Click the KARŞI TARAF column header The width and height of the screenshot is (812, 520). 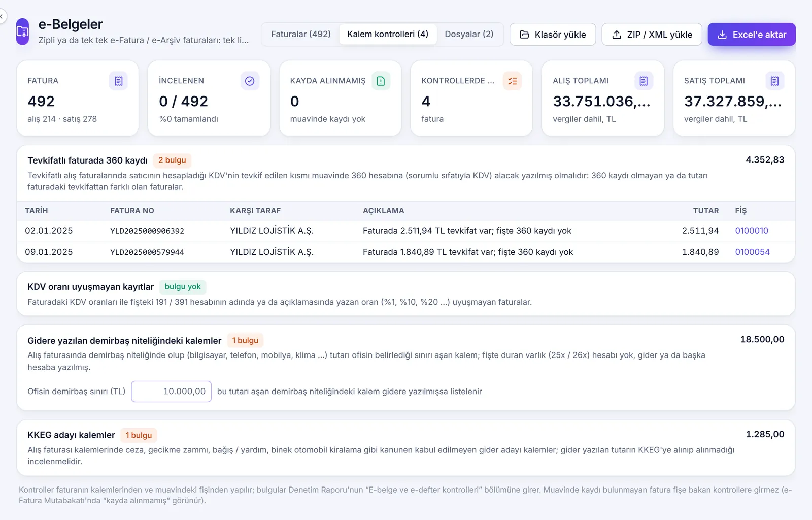[255, 211]
